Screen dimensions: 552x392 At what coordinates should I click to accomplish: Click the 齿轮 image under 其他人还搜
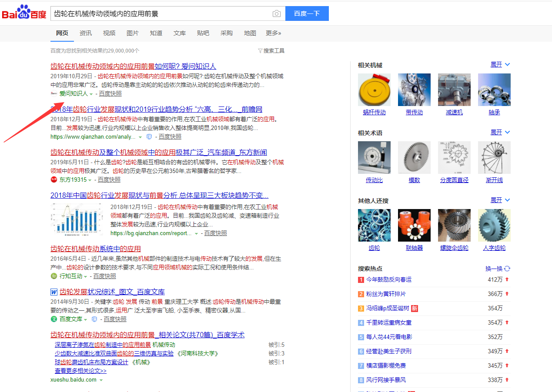coord(374,225)
